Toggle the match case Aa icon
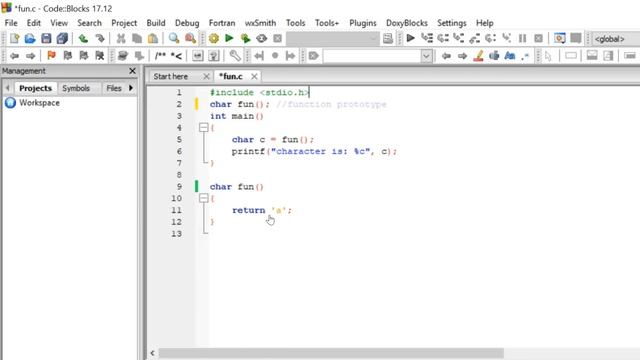 pyautogui.click(x=510, y=56)
